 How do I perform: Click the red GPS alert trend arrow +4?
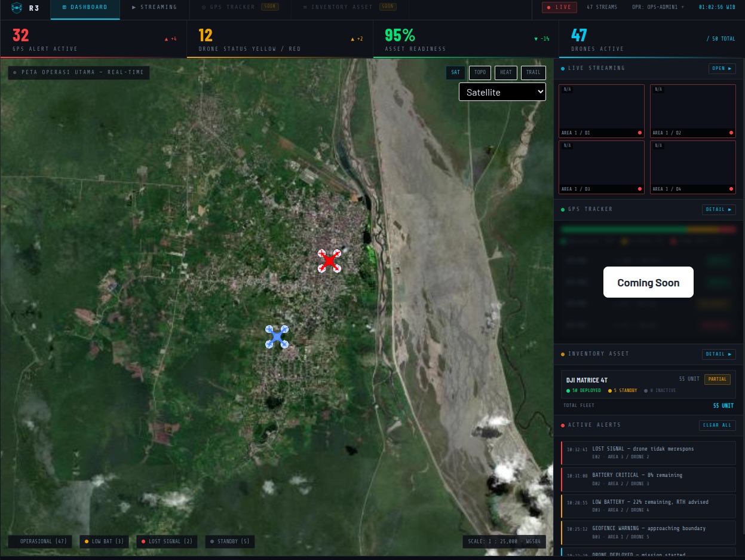tap(171, 39)
